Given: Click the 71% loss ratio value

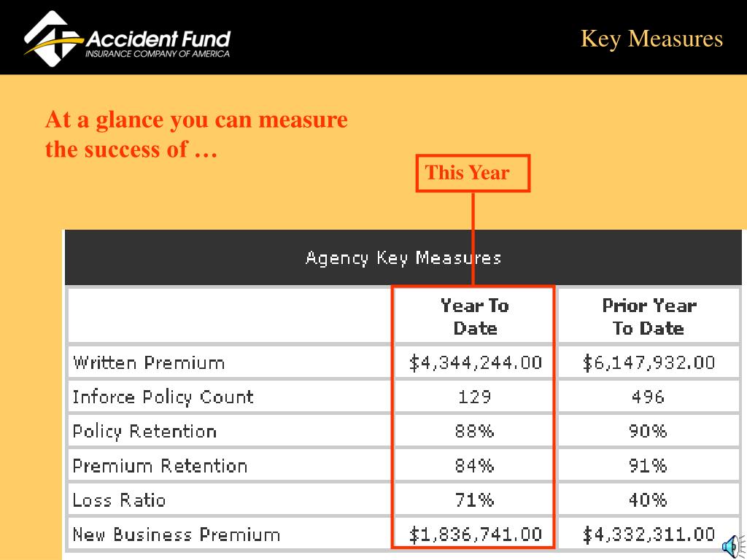Looking at the screenshot, I should (474, 500).
